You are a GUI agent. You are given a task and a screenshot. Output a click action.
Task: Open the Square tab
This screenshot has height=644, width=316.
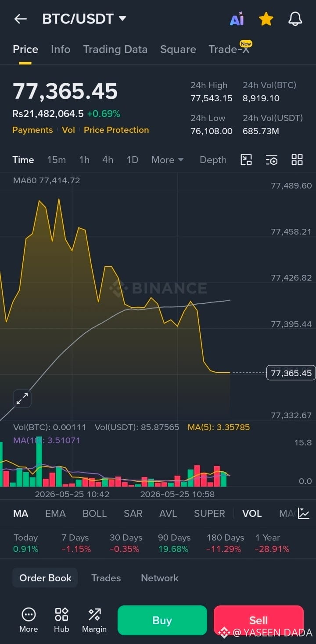[178, 50]
